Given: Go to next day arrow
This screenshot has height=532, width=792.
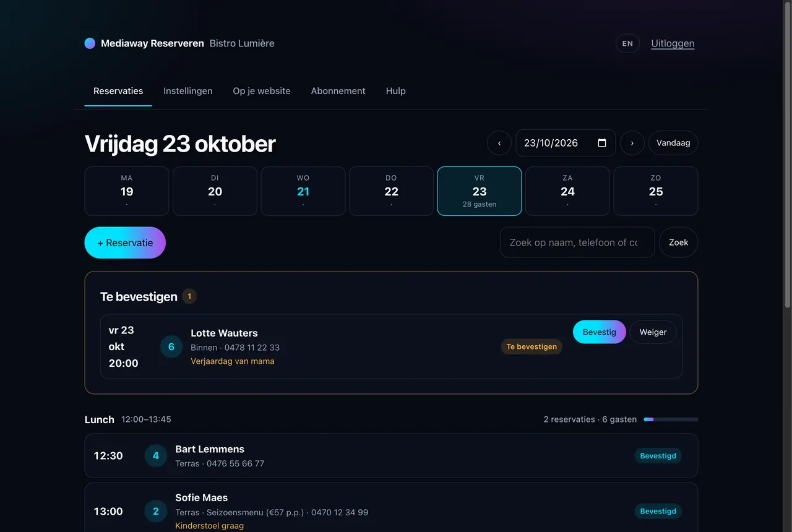Looking at the screenshot, I should click(x=632, y=143).
